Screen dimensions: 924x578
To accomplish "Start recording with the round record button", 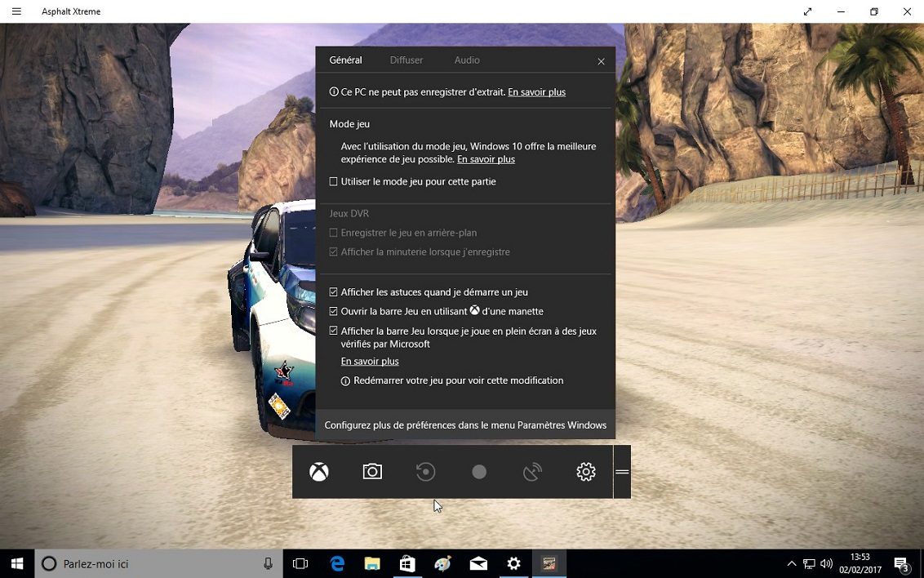I will coord(479,472).
